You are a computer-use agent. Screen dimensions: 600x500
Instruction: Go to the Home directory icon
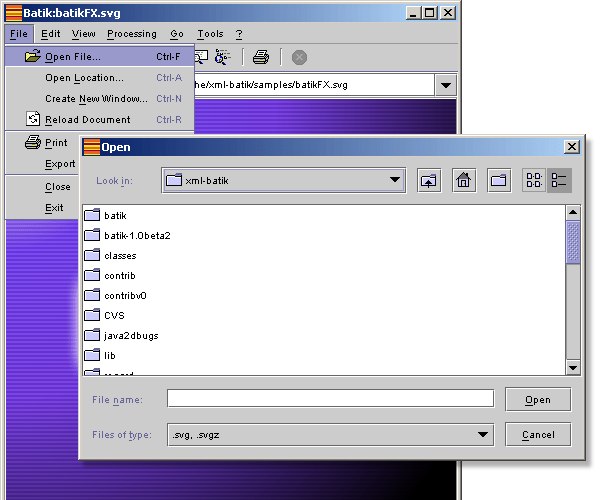click(464, 181)
